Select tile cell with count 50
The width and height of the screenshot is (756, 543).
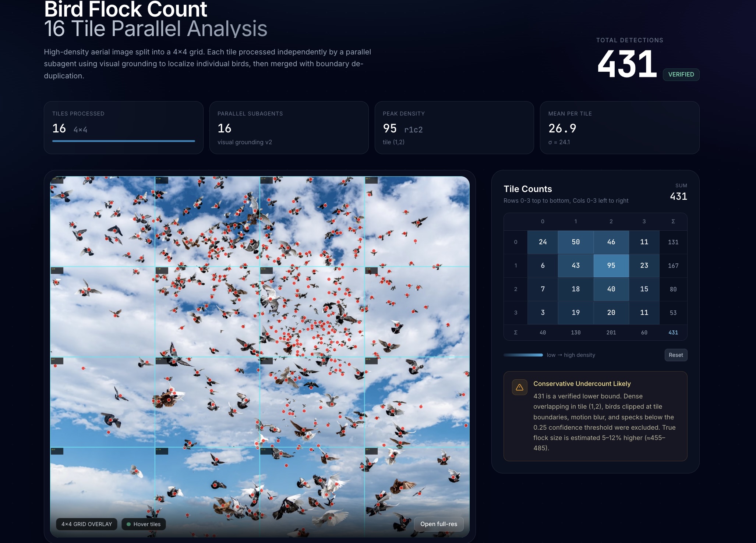click(x=576, y=242)
